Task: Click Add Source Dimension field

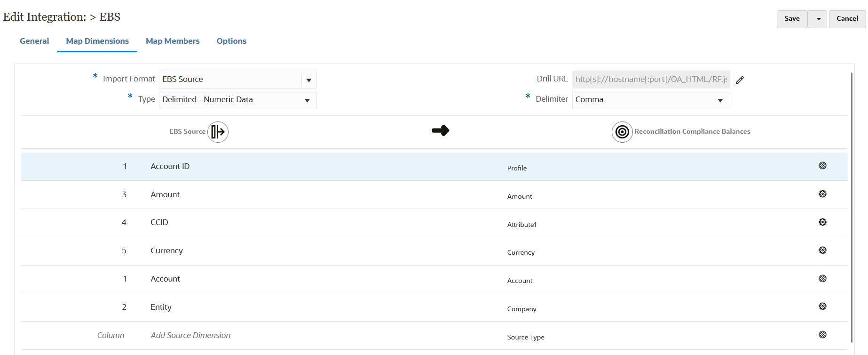Action: coord(190,335)
